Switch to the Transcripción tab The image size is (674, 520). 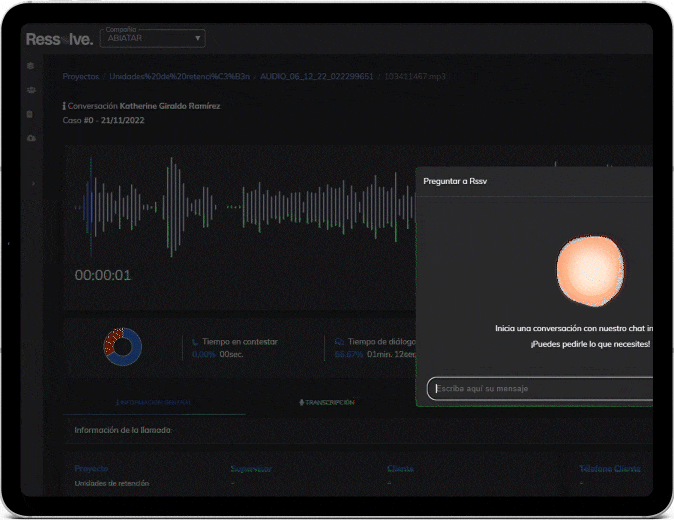[x=327, y=402]
